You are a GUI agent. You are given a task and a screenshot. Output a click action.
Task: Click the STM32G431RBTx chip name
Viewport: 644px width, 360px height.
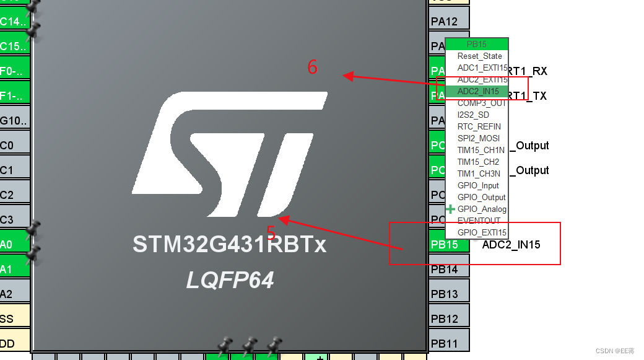click(230, 244)
